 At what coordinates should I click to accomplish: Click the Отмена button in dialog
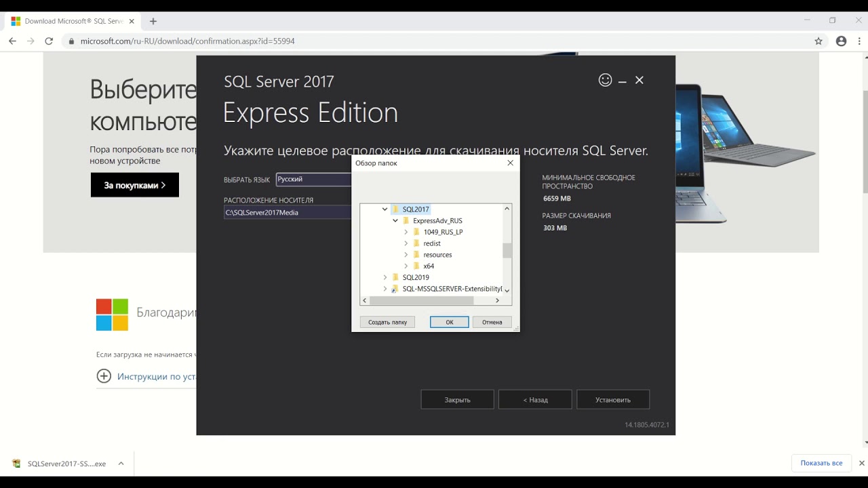pos(492,322)
